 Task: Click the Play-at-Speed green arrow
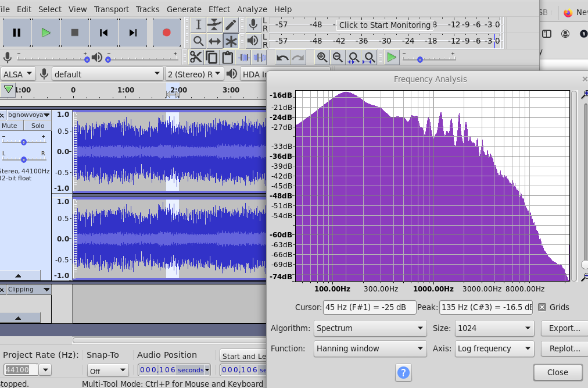tap(392, 58)
